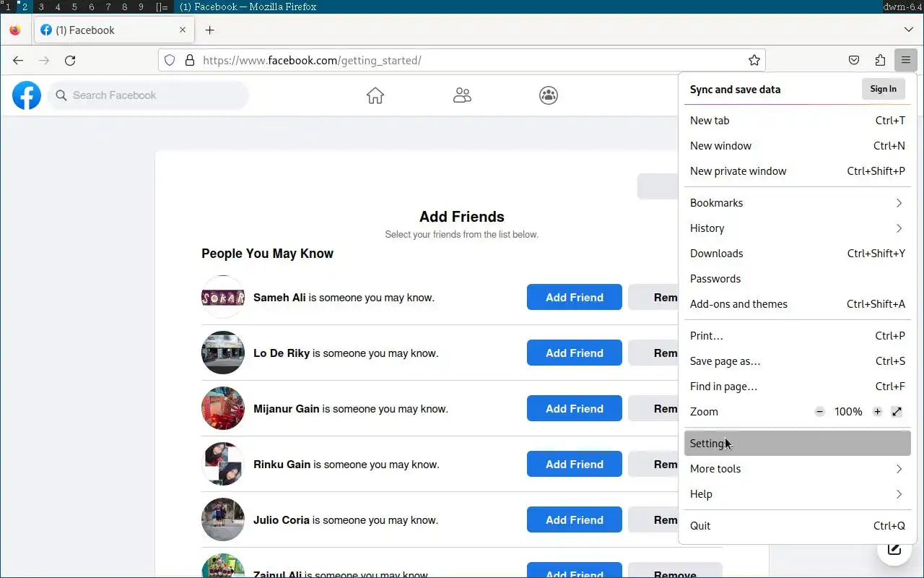This screenshot has width=924, height=578.
Task: Select New private window menu item
Action: tap(797, 171)
